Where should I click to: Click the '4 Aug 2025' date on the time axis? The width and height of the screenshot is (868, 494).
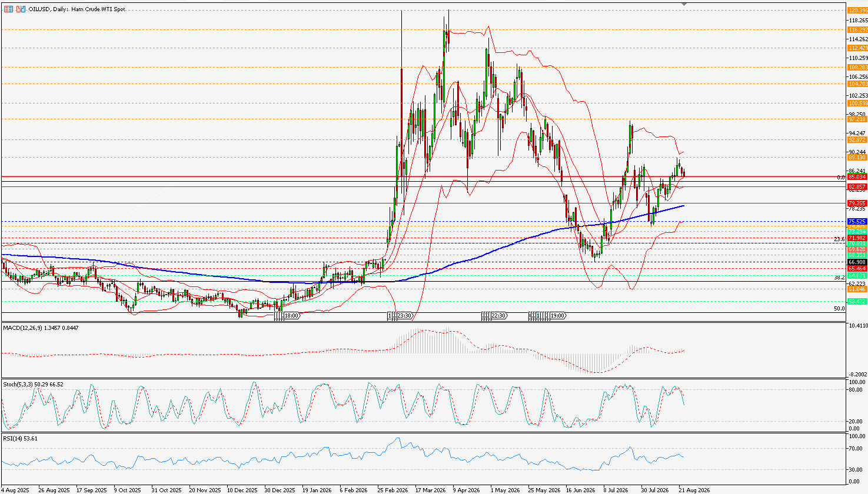coord(15,490)
